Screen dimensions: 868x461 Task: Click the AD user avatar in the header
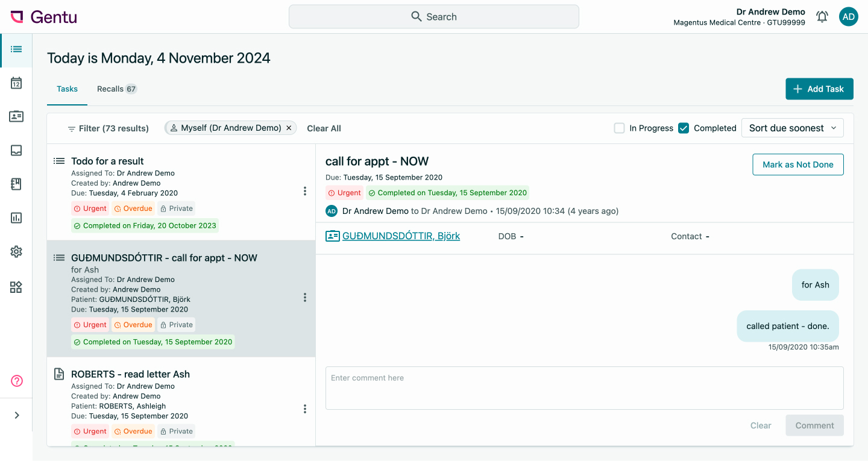click(x=848, y=17)
